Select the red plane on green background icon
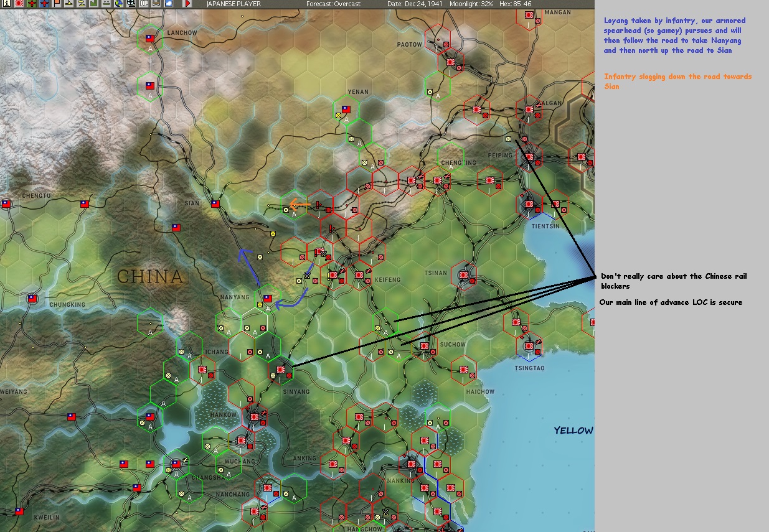The image size is (769, 532). pos(32,3)
